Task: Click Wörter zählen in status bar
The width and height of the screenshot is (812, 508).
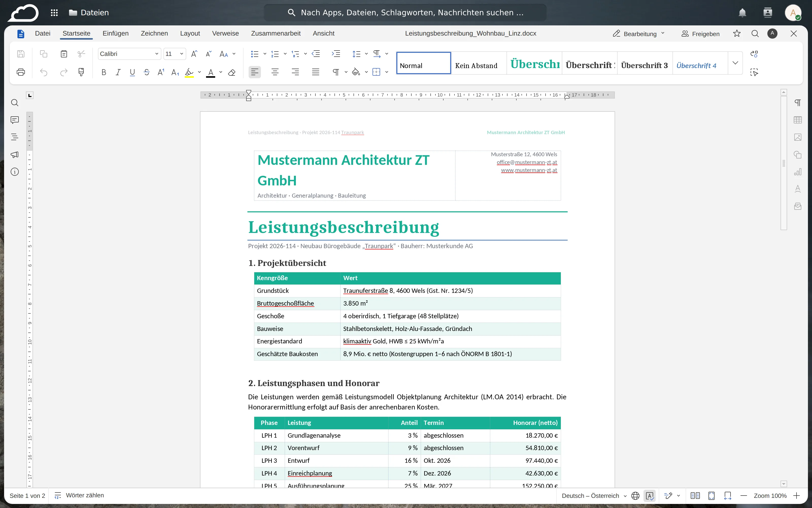Action: click(79, 495)
